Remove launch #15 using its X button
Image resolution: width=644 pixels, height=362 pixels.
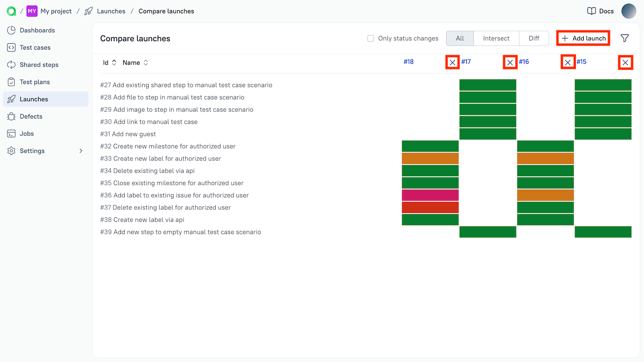tap(625, 62)
